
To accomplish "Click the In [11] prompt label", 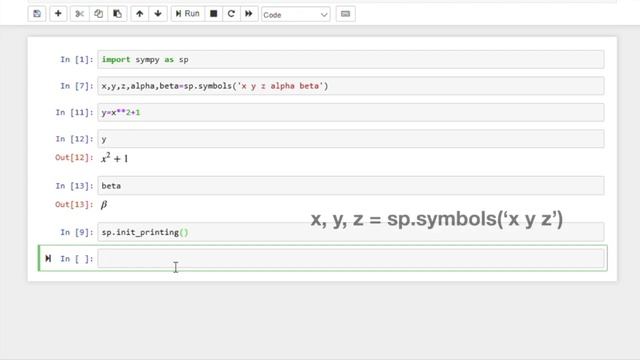I will click(x=74, y=112).
